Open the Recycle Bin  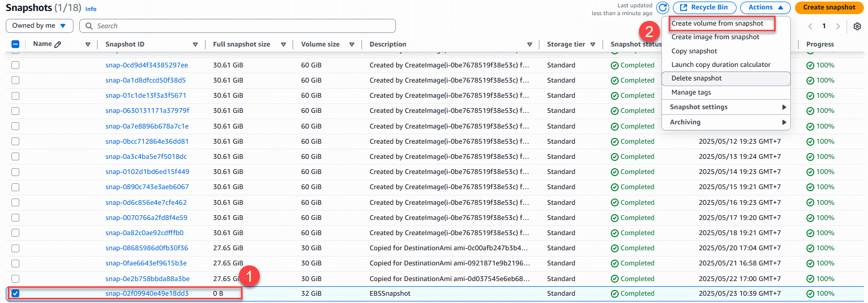click(704, 7)
